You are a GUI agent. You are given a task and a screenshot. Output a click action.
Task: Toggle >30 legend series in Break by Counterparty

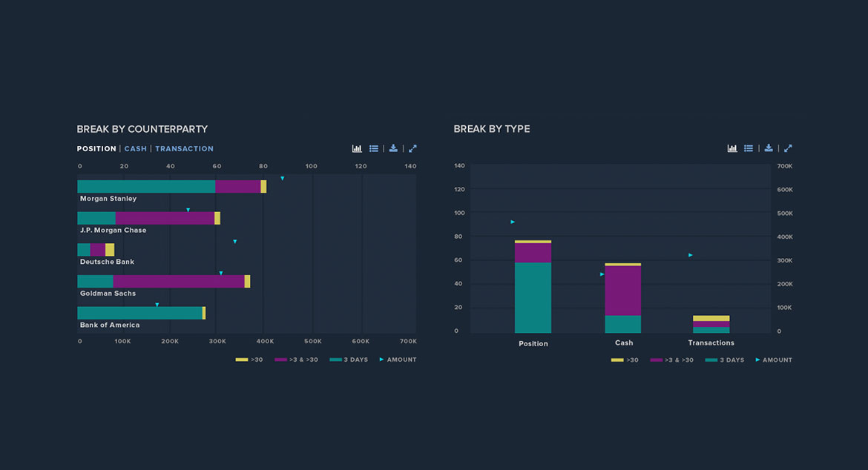tap(249, 360)
